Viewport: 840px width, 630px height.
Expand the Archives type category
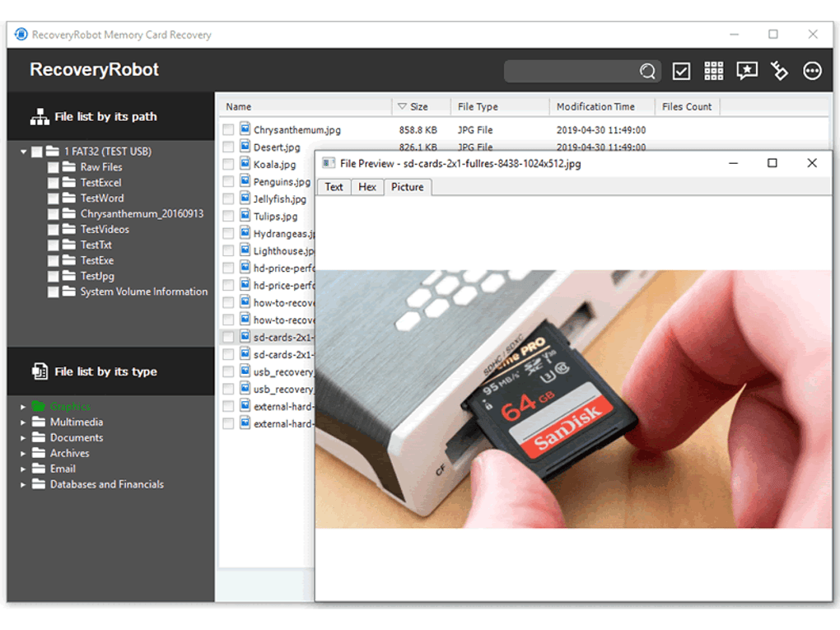coord(23,453)
